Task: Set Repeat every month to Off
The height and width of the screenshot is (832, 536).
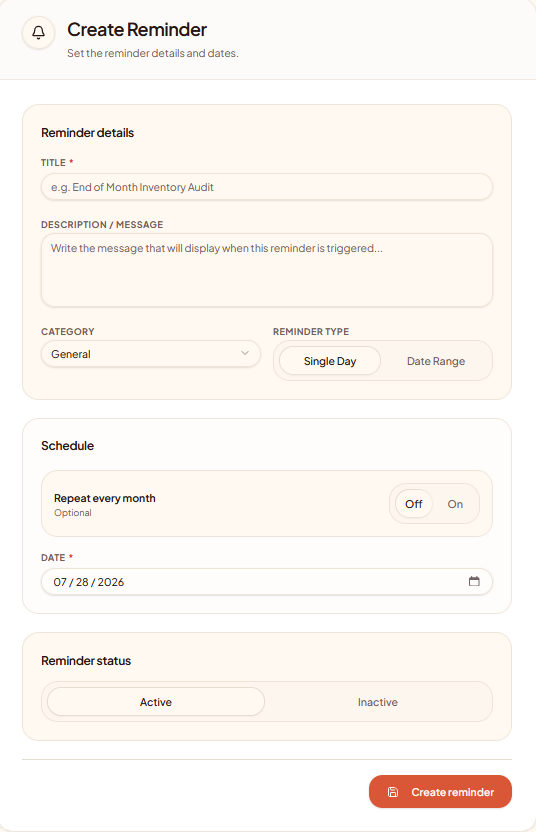Action: pyautogui.click(x=413, y=504)
